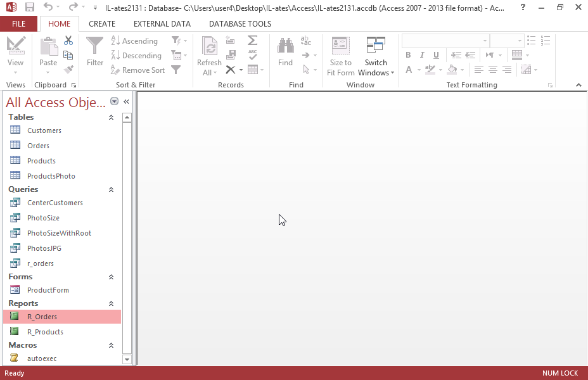Click the text highlight color icon
The width and height of the screenshot is (588, 380).
(x=430, y=69)
